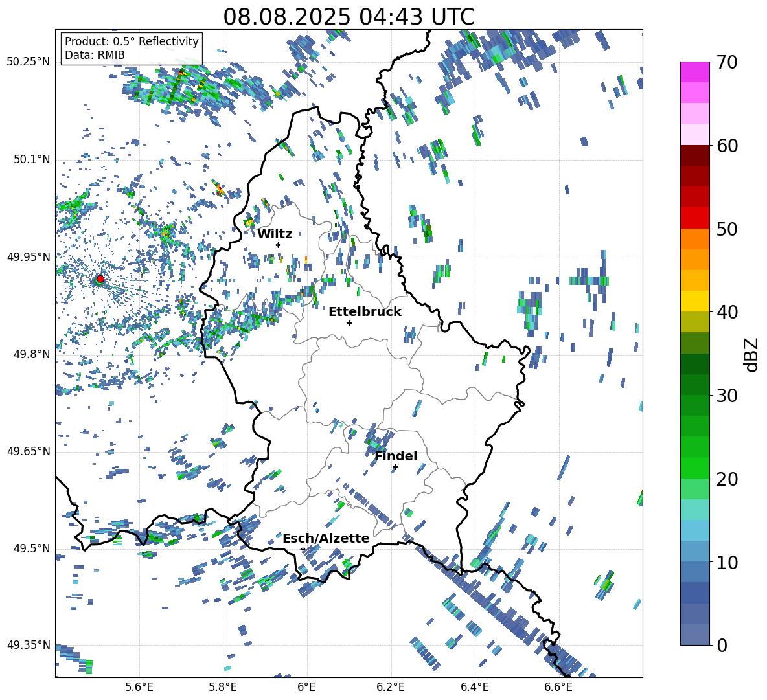Click the yellow colorbar swatch above 40
This screenshot has width=767, height=700.
694,301
